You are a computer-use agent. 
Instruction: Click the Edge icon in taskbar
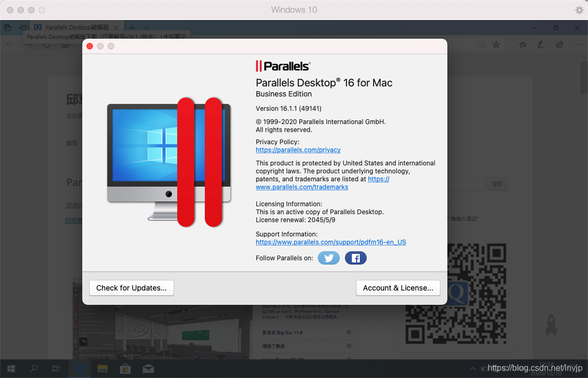coord(80,369)
